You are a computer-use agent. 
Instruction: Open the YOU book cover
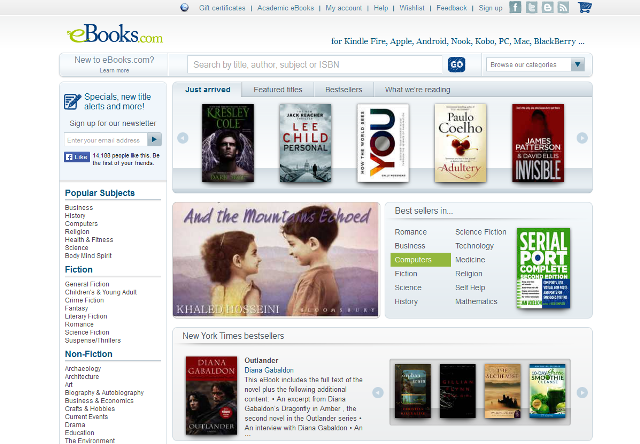383,143
